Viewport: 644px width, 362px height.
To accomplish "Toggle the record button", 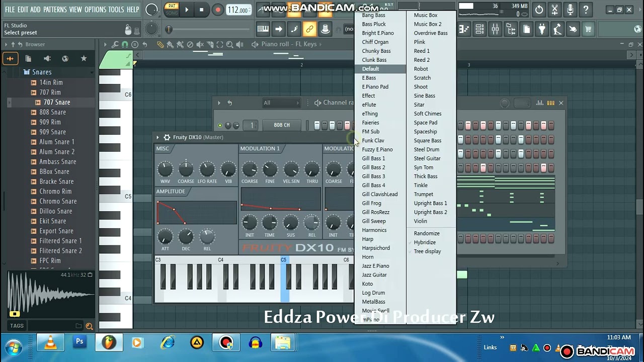I will click(x=217, y=10).
